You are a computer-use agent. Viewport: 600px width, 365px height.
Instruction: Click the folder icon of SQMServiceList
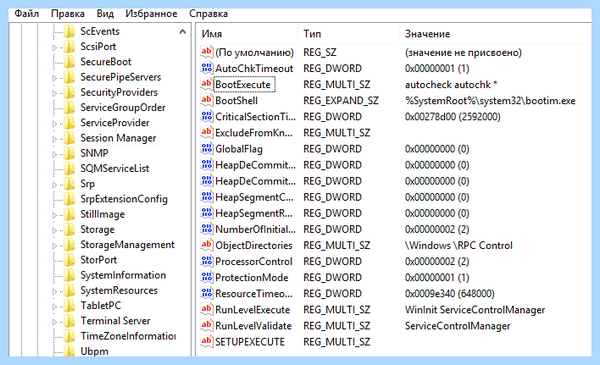tap(69, 168)
